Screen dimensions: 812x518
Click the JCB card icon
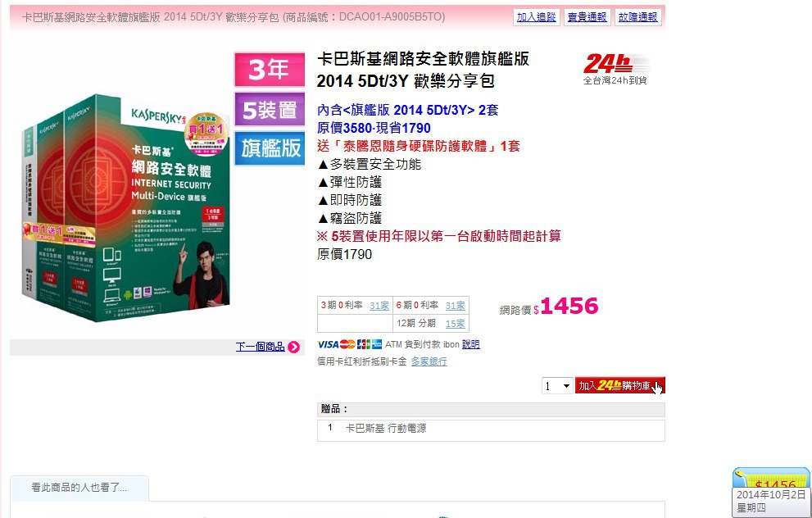click(364, 344)
